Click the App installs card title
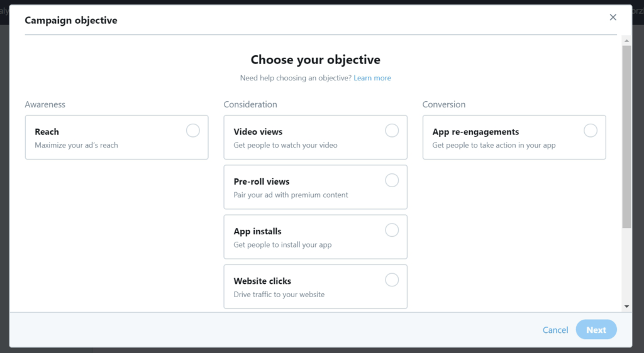This screenshot has height=353, width=644. [x=257, y=231]
